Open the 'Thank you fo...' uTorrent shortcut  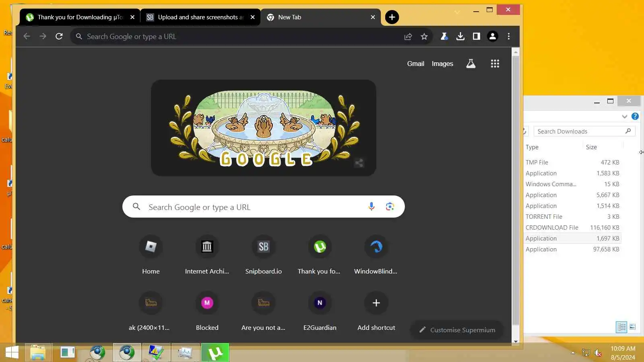tap(320, 255)
